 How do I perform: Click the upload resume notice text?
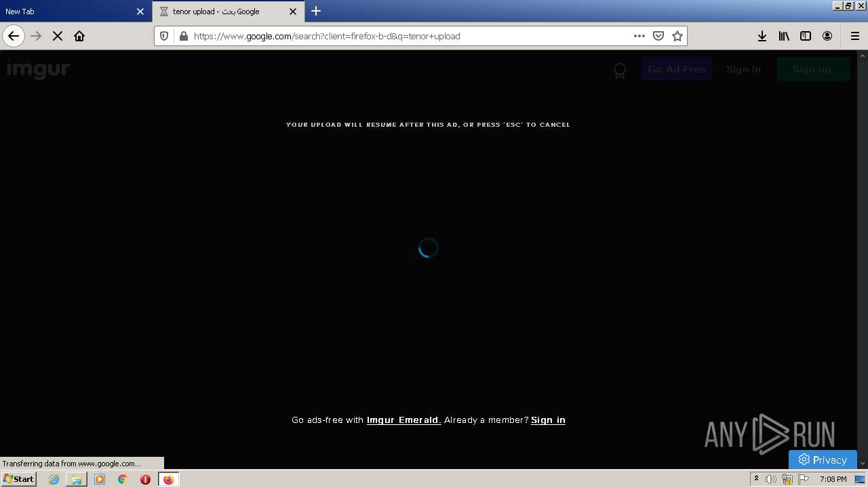(x=428, y=125)
